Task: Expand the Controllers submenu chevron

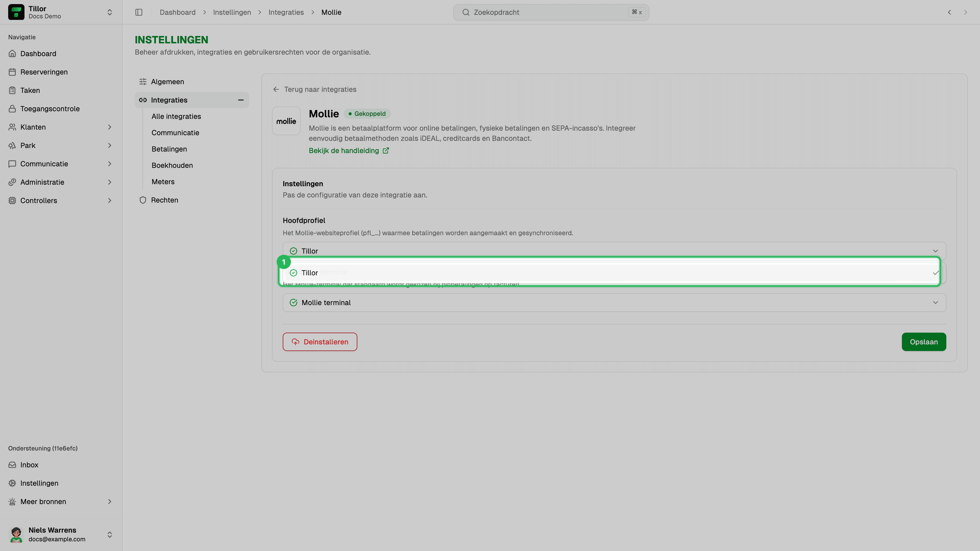Action: [x=109, y=201]
